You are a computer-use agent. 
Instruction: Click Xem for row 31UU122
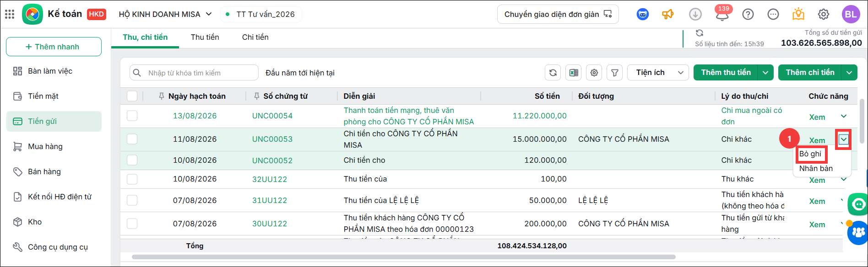pyautogui.click(x=817, y=201)
